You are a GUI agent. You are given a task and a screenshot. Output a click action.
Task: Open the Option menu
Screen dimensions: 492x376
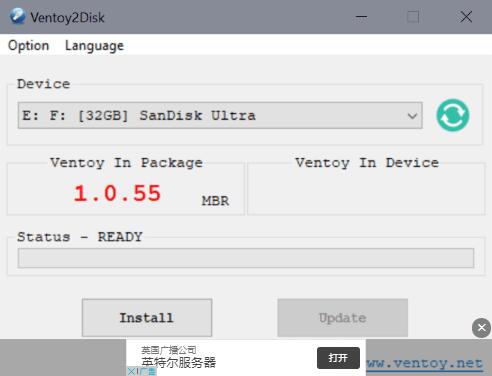(x=28, y=45)
